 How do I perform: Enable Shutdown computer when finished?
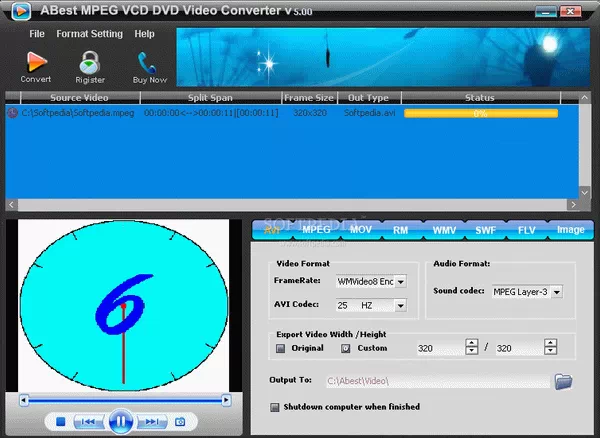(x=275, y=407)
